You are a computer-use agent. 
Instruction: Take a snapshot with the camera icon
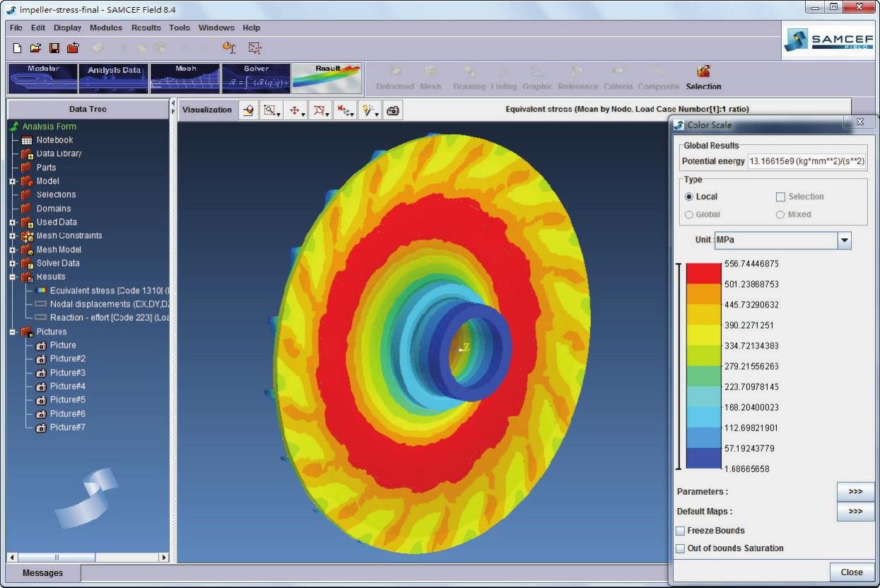pyautogui.click(x=393, y=111)
